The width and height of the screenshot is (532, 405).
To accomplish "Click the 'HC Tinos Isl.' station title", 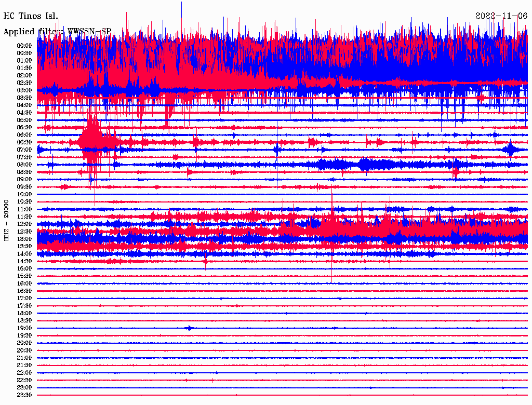I will click(31, 16).
